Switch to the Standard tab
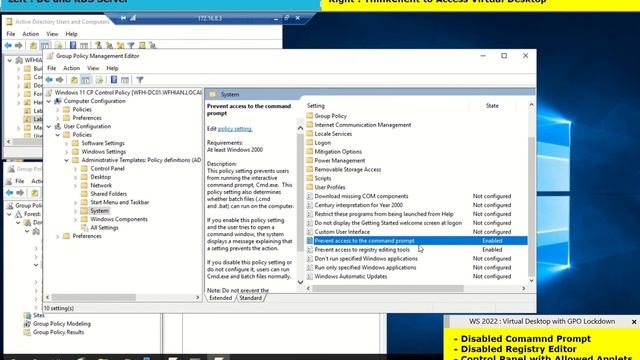 pyautogui.click(x=251, y=298)
